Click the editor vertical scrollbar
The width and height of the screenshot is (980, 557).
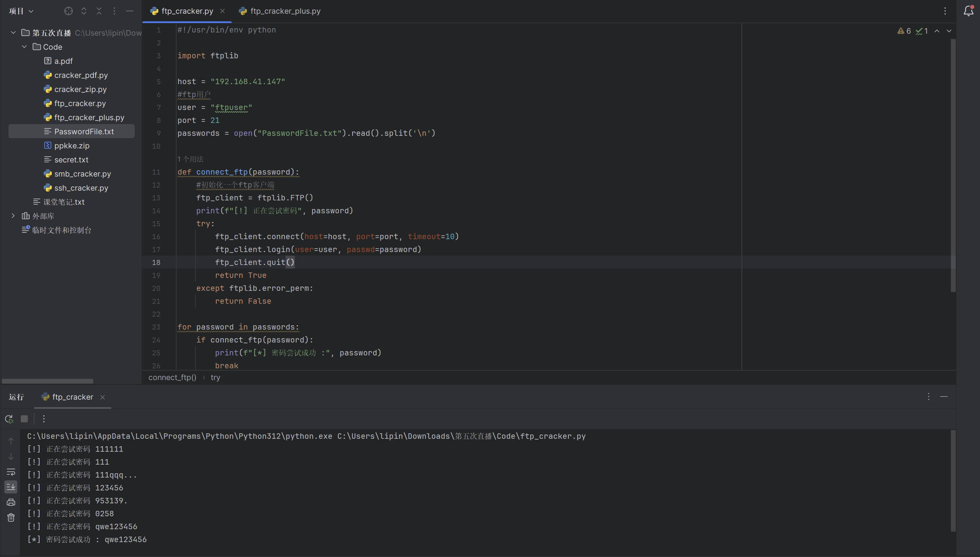pyautogui.click(x=953, y=165)
